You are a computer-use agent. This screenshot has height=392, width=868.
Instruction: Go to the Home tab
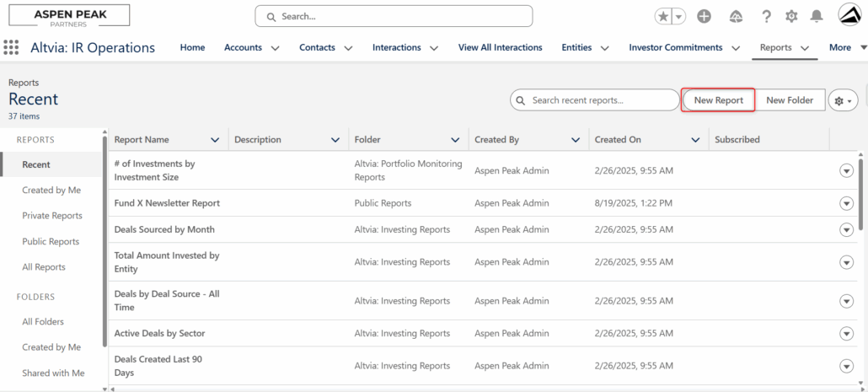193,47
